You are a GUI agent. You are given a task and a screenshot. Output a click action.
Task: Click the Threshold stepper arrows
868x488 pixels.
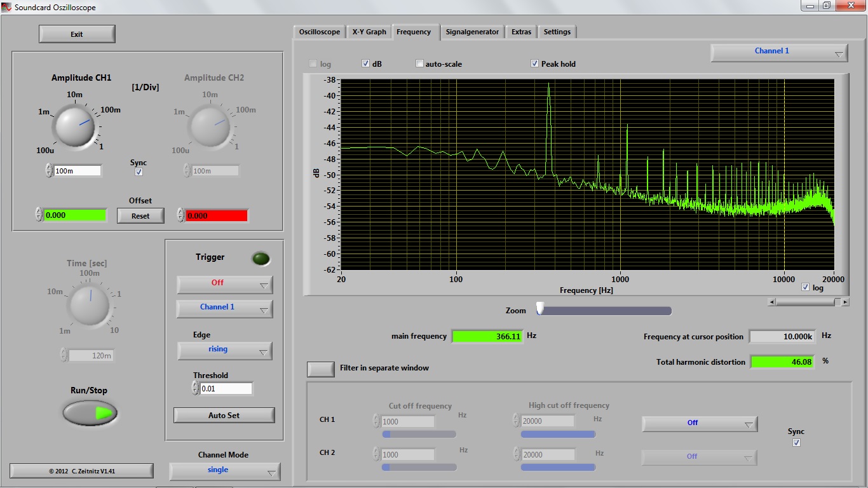195,388
